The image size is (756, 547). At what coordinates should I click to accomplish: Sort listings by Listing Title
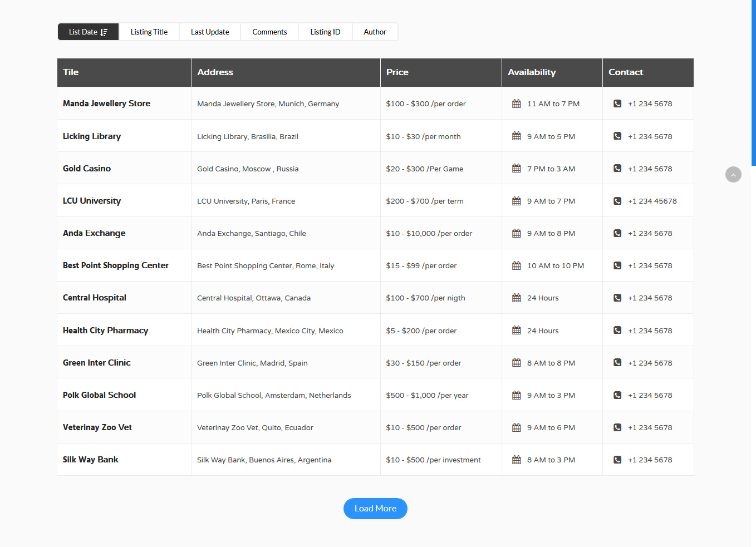point(149,32)
